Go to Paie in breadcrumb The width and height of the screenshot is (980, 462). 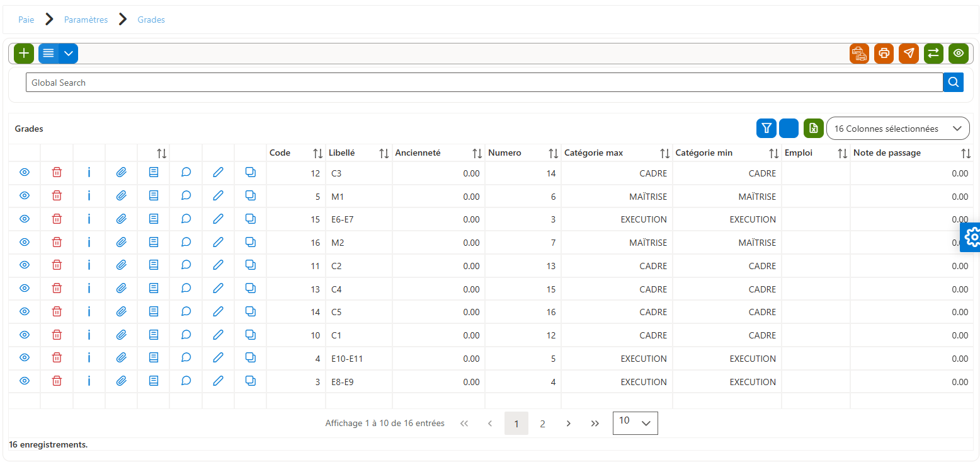pyautogui.click(x=26, y=20)
